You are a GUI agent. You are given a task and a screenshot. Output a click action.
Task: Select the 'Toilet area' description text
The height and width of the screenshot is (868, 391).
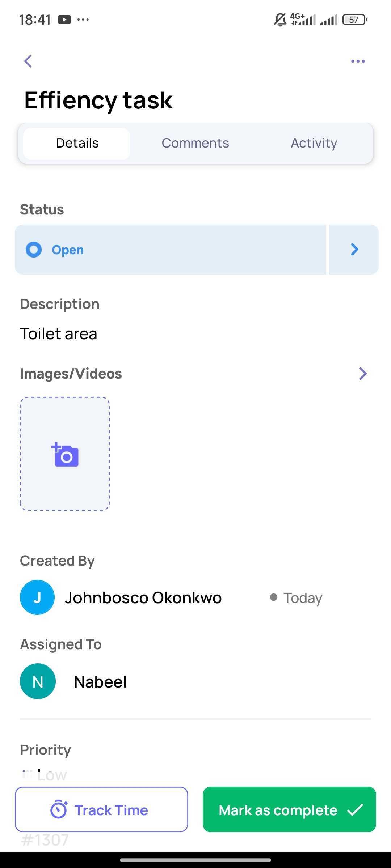pos(59,333)
